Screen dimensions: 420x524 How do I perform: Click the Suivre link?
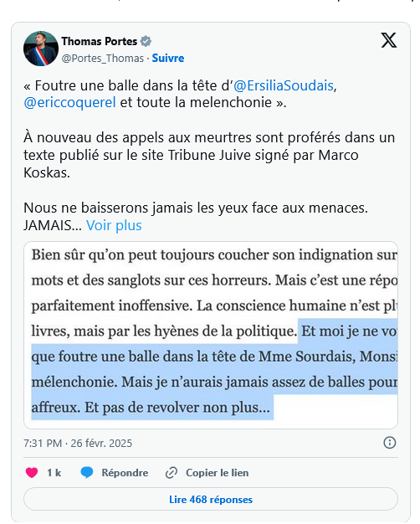pyautogui.click(x=167, y=58)
